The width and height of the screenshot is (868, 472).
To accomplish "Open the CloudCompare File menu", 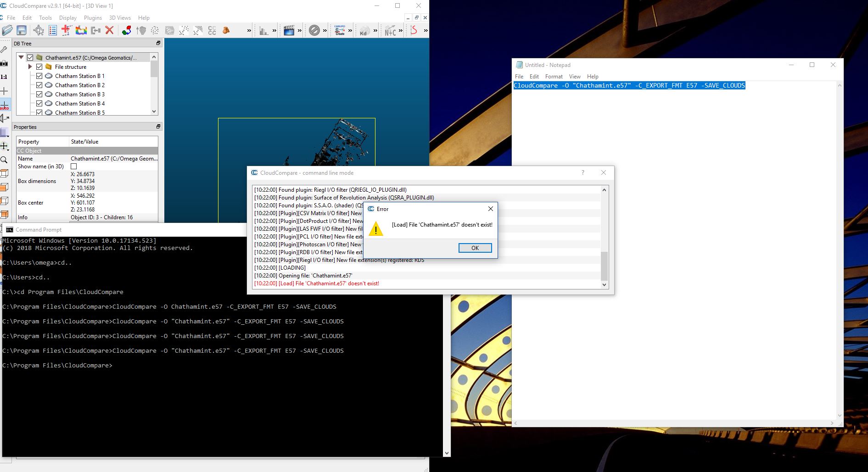I will (x=11, y=18).
